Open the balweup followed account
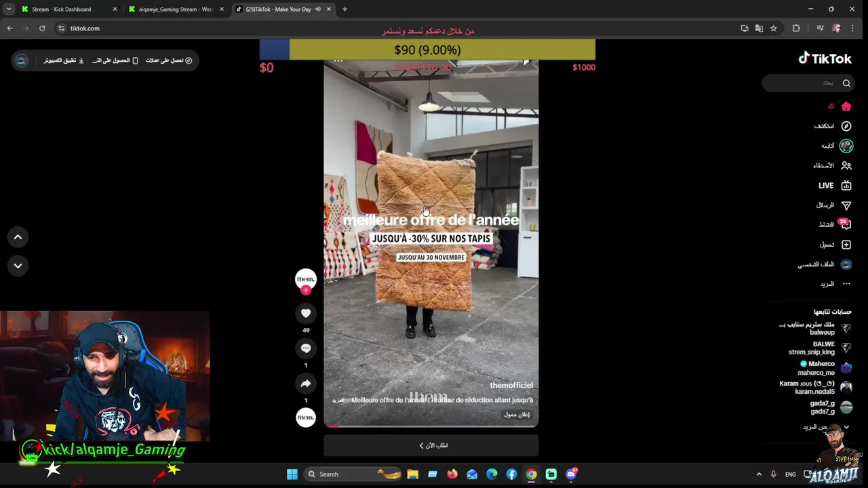Screen dimensions: 868x488 point(814,329)
